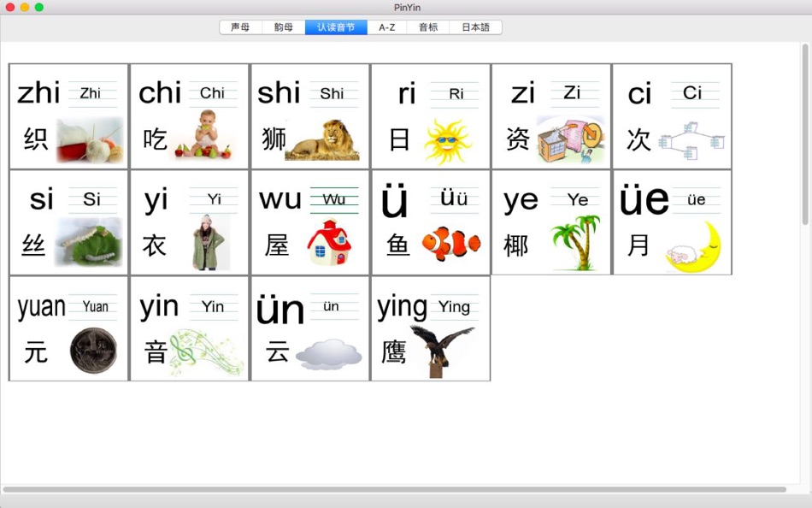812x508 pixels.
Task: Click the large 'si' pinyin text
Action: point(41,199)
